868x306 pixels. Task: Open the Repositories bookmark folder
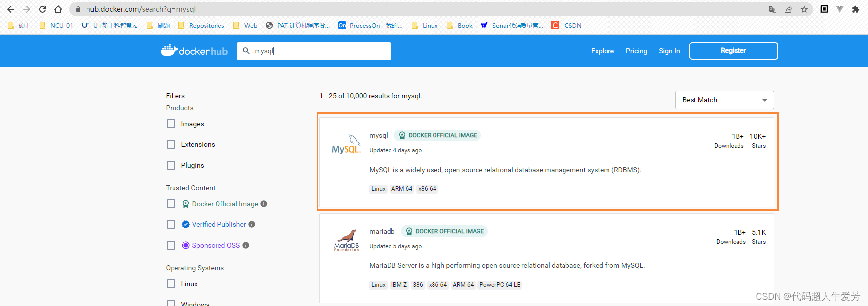[x=201, y=25]
